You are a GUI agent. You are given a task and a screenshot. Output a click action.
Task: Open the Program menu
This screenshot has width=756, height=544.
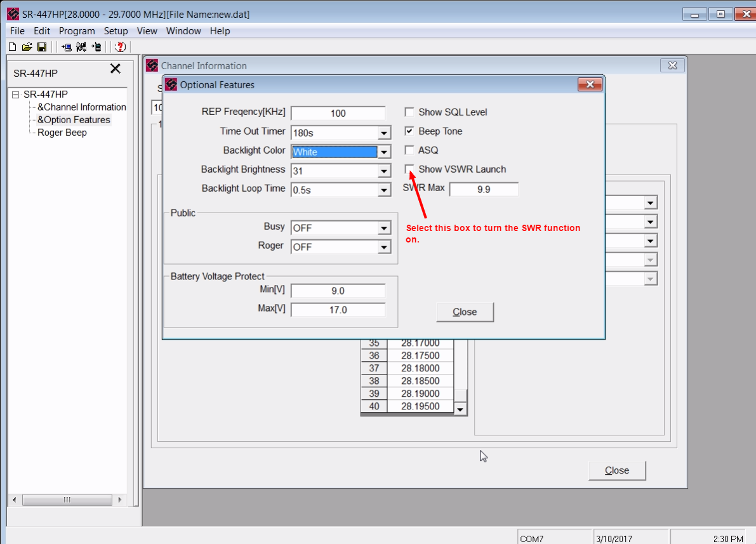tap(77, 31)
